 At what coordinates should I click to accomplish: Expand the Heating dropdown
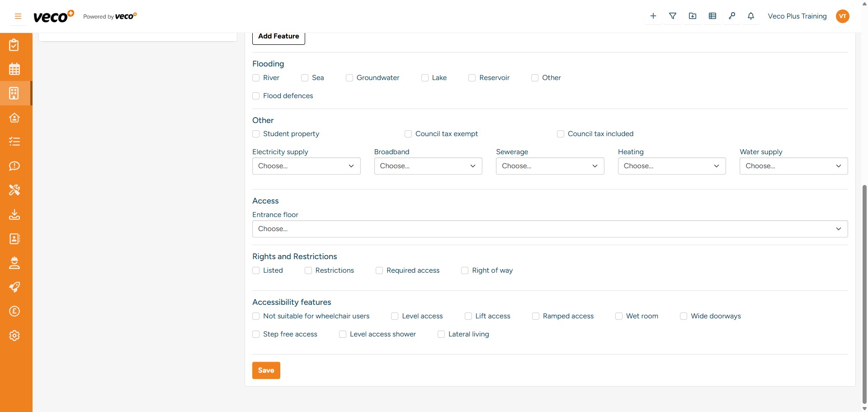click(x=671, y=166)
